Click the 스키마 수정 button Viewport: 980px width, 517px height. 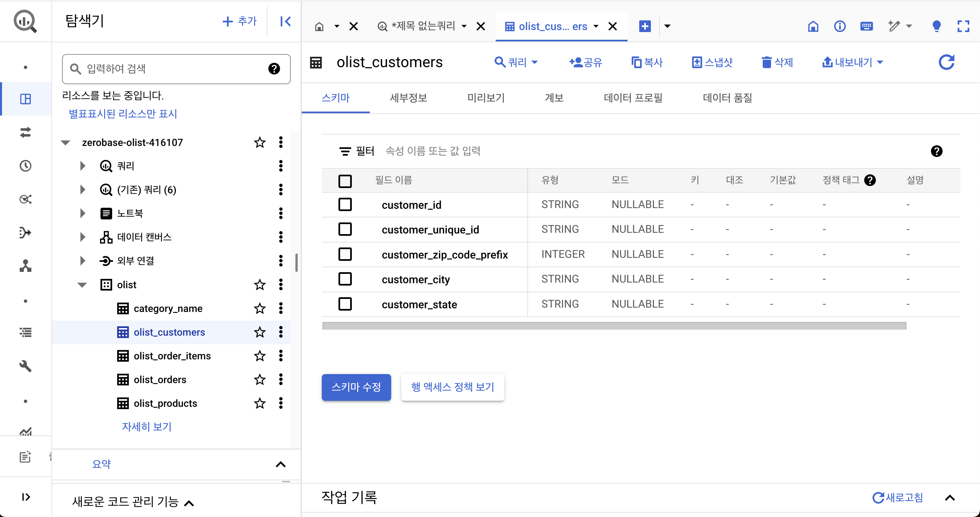point(356,387)
